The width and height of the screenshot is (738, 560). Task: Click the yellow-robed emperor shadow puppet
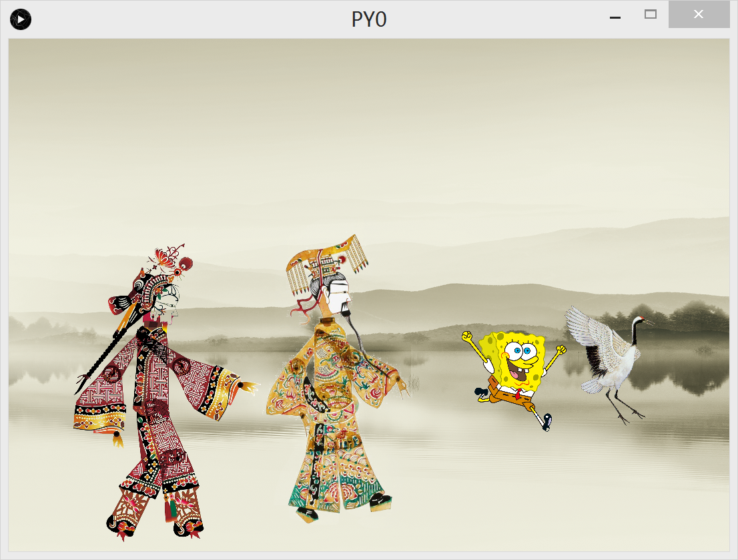tap(336, 378)
